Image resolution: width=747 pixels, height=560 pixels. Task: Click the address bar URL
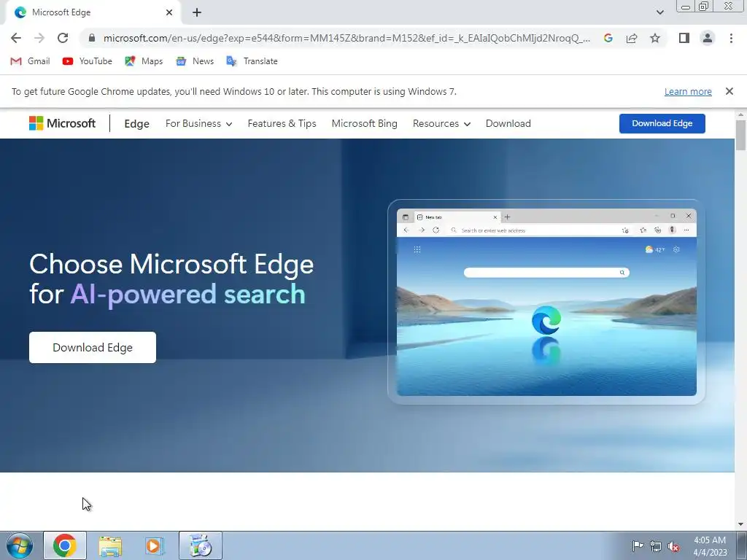347,38
